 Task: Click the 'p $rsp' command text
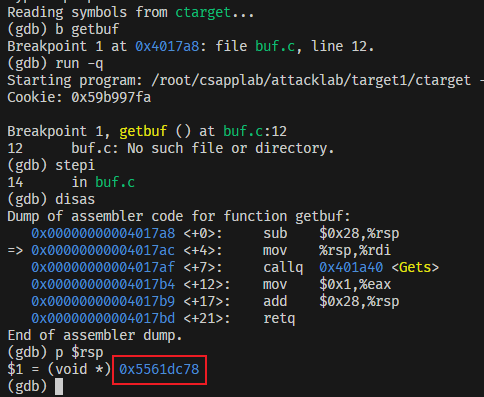click(79, 352)
